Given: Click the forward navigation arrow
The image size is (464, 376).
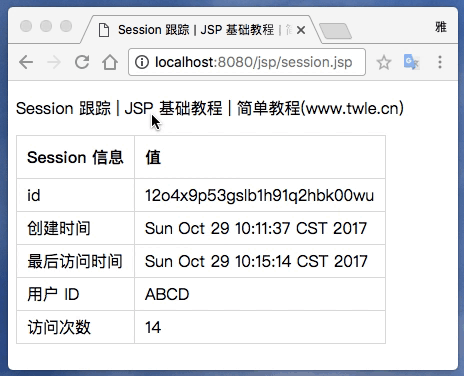Looking at the screenshot, I should click(x=54, y=62).
